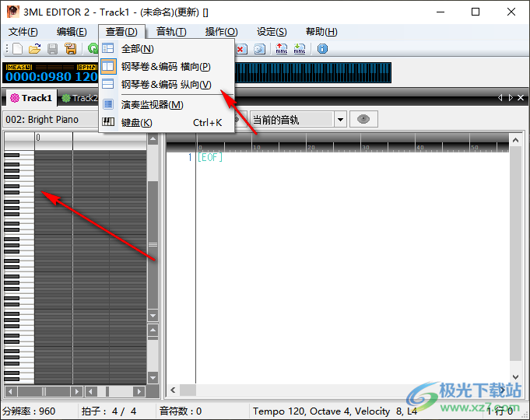Click the second left arrow below the piano roll
530x420 pixels.
pyautogui.click(x=90, y=392)
